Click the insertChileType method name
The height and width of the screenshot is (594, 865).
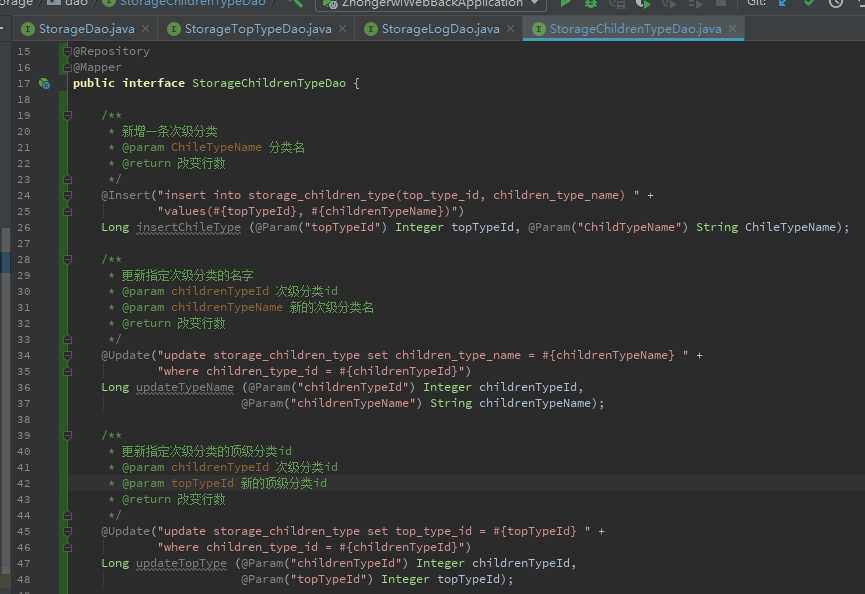coord(189,227)
